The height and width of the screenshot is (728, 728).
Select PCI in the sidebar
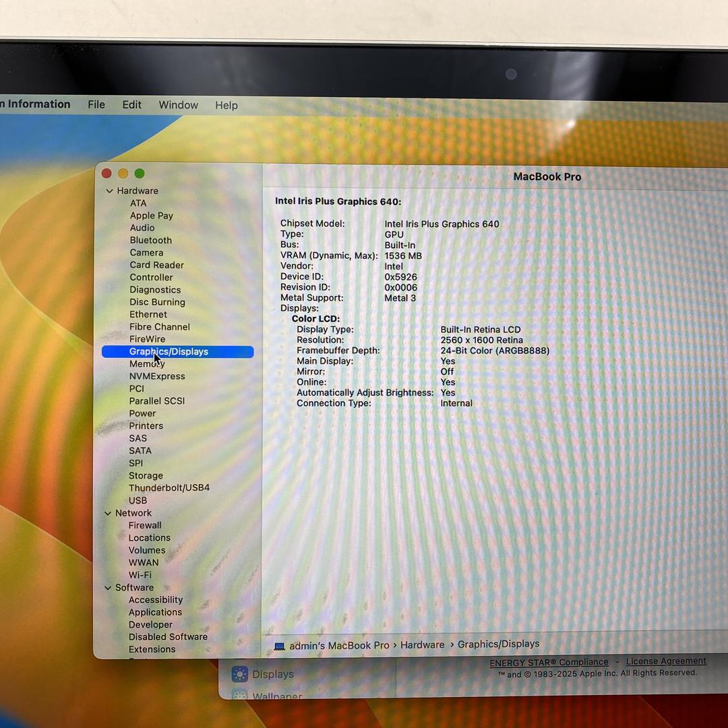tap(136, 389)
